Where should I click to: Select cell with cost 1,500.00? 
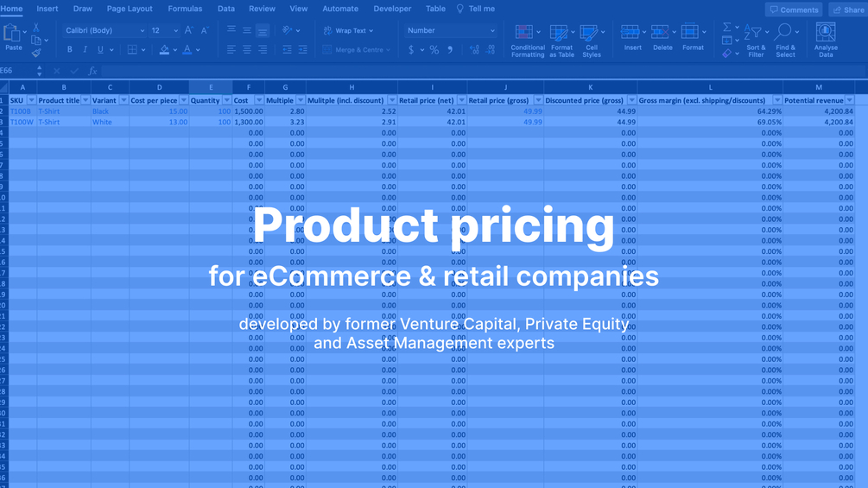click(x=249, y=111)
